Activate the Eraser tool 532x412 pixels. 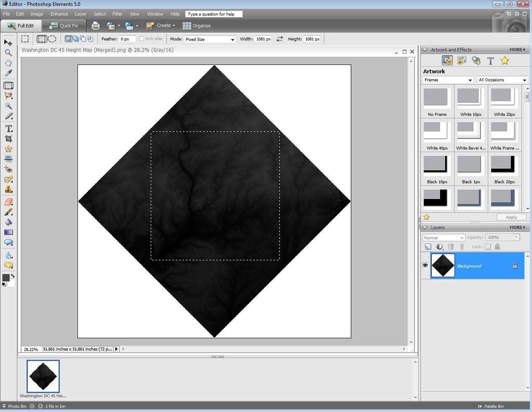click(8, 202)
